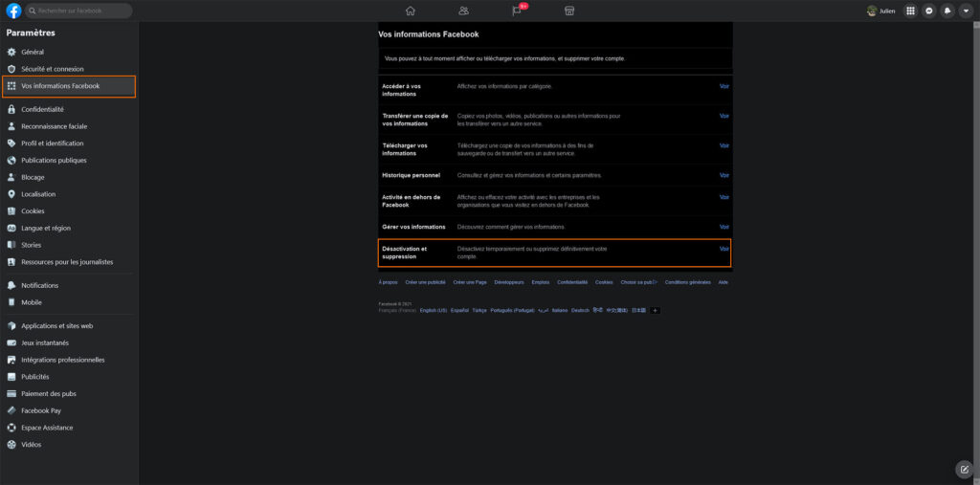Click the Cookies sidebar icon

coord(11,211)
